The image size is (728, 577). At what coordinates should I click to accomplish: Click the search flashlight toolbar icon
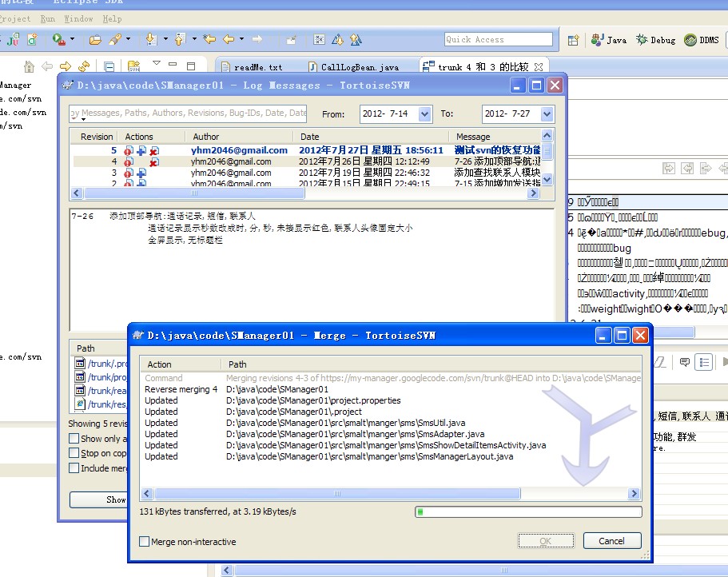tap(115, 39)
